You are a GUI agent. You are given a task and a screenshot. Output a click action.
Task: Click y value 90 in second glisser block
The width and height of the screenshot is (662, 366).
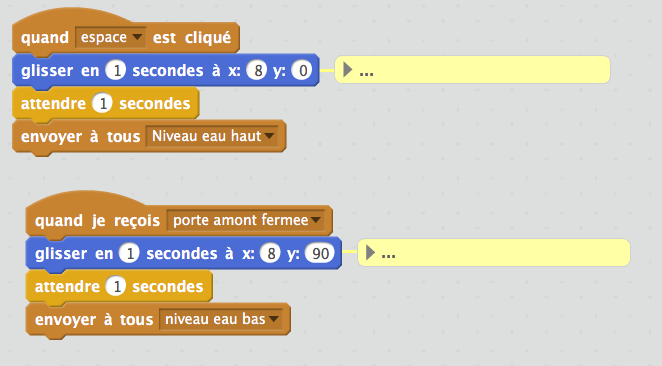tap(320, 253)
